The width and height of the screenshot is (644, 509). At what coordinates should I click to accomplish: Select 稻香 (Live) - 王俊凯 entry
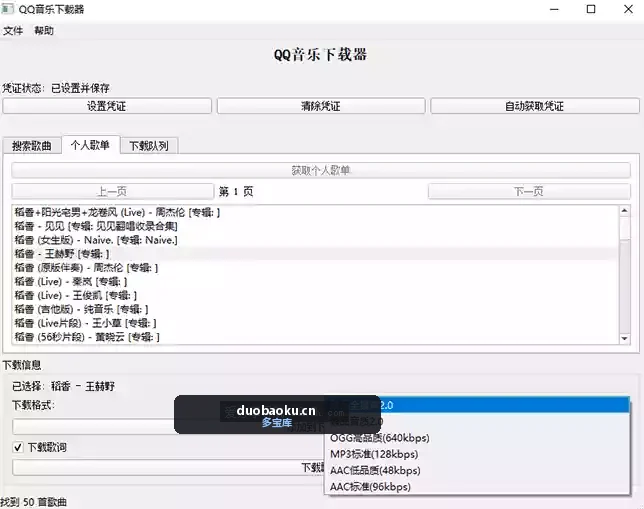(x=315, y=295)
